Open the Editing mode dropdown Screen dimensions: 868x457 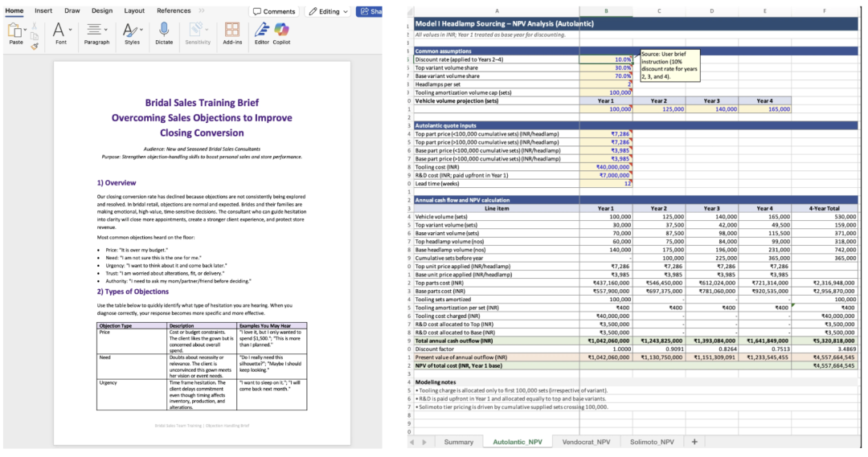pyautogui.click(x=329, y=11)
